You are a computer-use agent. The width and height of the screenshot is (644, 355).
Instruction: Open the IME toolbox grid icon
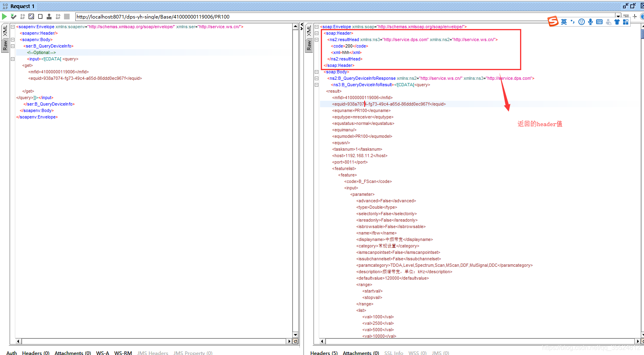(x=625, y=22)
